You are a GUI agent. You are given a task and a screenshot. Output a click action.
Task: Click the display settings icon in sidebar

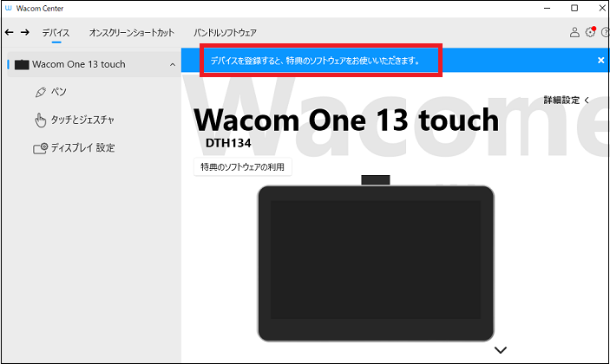coord(41,148)
